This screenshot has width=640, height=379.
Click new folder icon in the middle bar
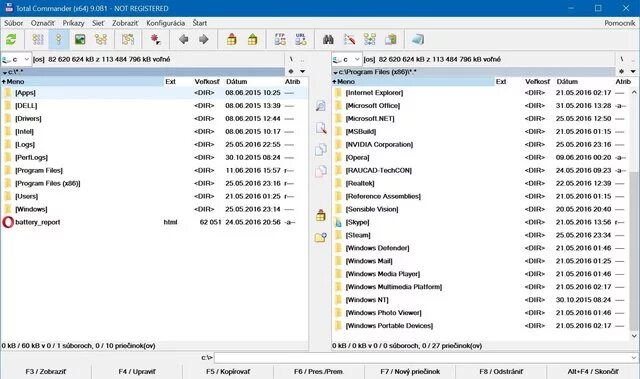(x=320, y=237)
